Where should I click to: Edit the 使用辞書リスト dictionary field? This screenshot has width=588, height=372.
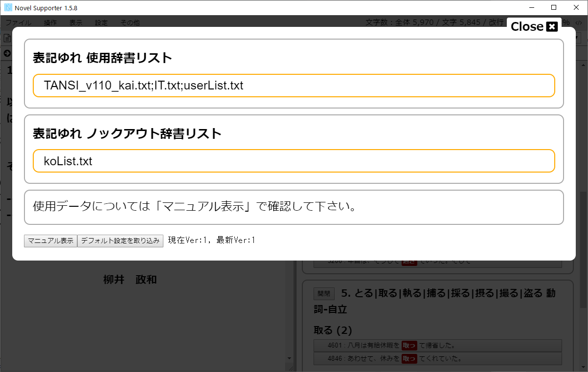(x=294, y=86)
